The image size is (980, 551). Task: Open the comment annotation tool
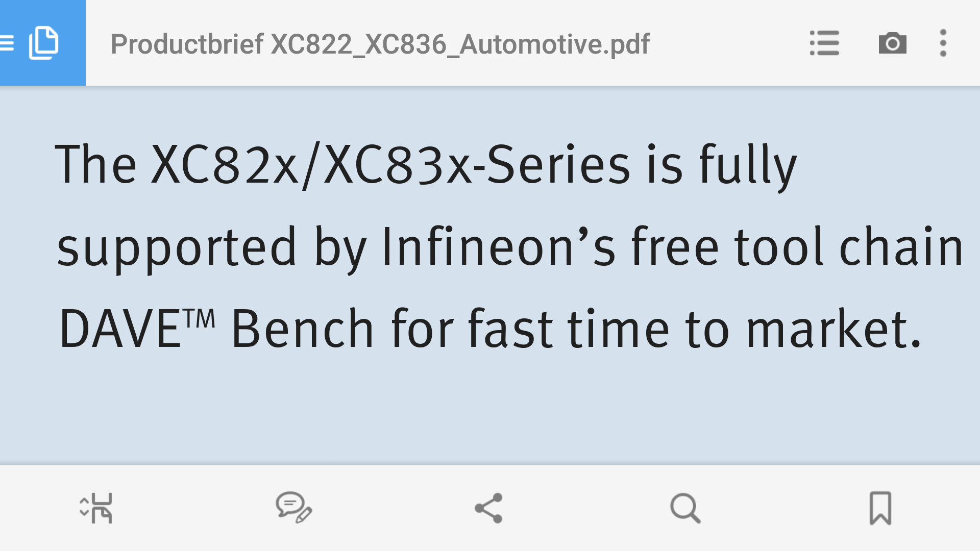pyautogui.click(x=293, y=508)
